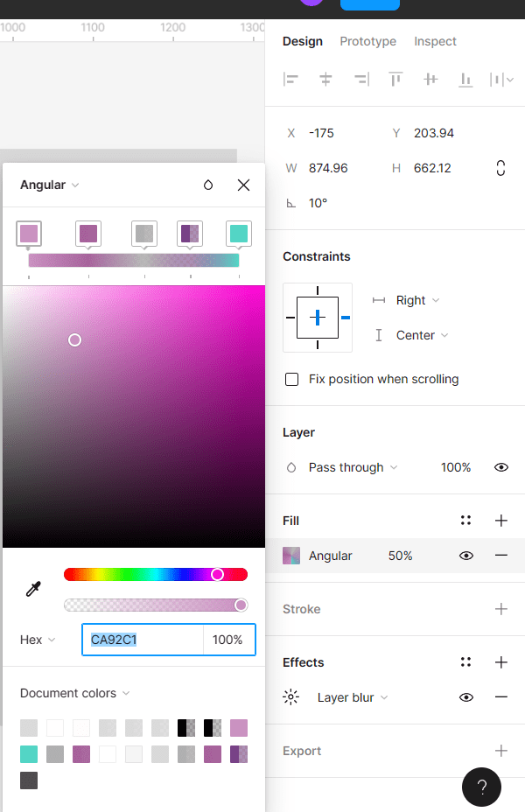
Task: Click the constrain proportions link icon
Action: [500, 168]
